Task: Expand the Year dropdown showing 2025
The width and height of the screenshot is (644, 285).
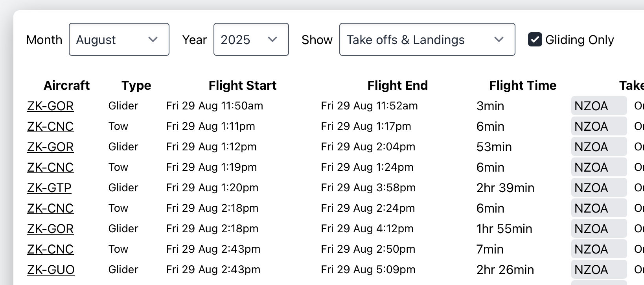Action: pyautogui.click(x=251, y=40)
